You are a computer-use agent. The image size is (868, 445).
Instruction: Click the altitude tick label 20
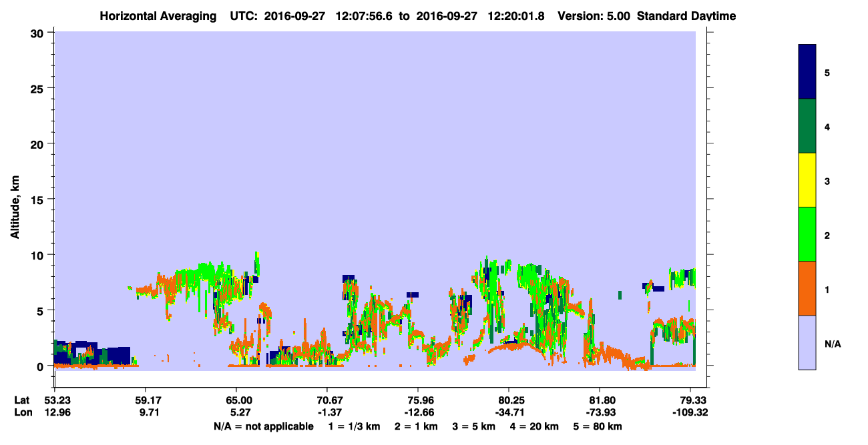[x=39, y=143]
